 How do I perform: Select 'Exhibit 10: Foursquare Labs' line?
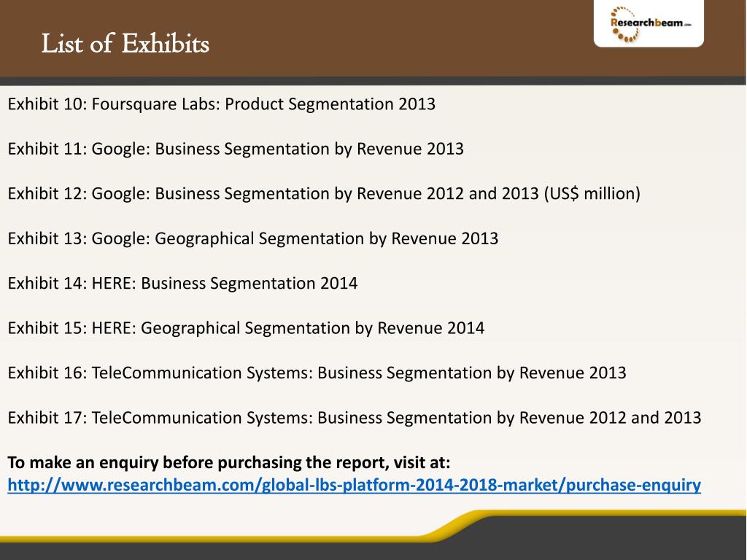[222, 104]
